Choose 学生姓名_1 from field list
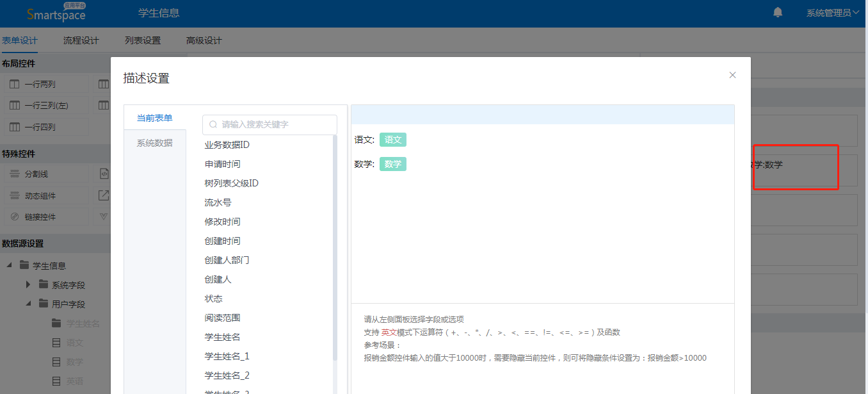 click(x=227, y=356)
